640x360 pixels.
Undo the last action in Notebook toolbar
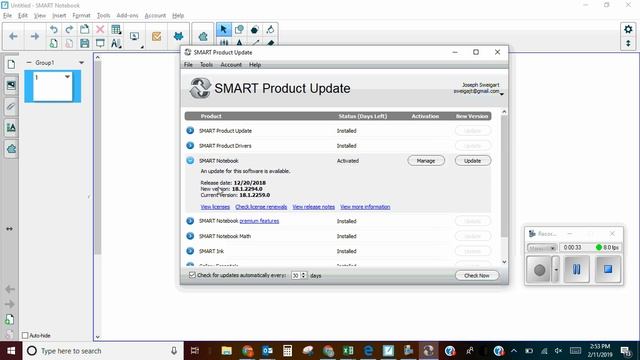pos(53,29)
